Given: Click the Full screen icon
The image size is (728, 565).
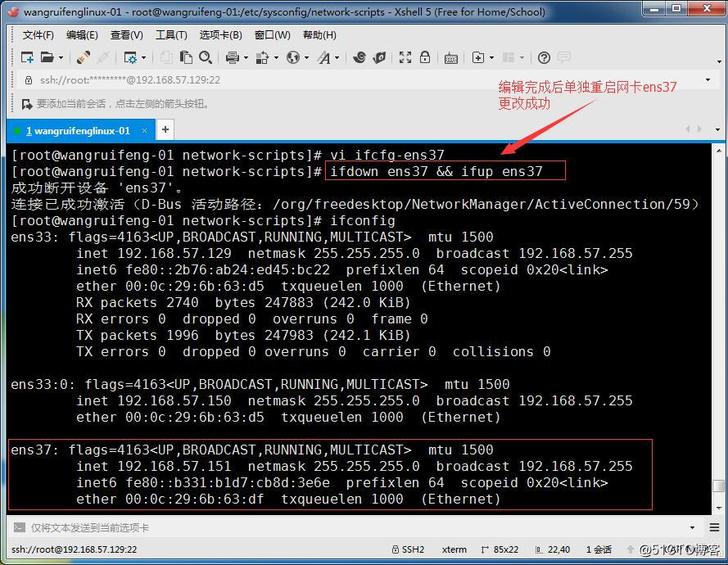Looking at the screenshot, I should coord(405,57).
